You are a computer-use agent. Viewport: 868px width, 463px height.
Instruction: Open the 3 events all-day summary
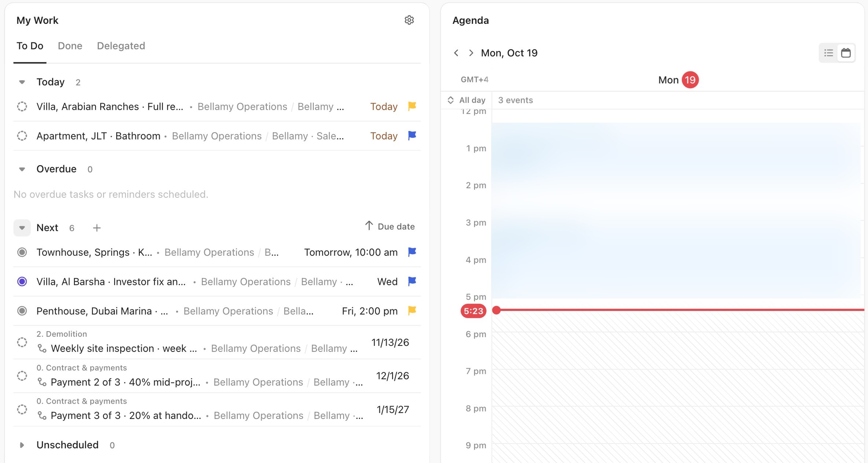515,100
